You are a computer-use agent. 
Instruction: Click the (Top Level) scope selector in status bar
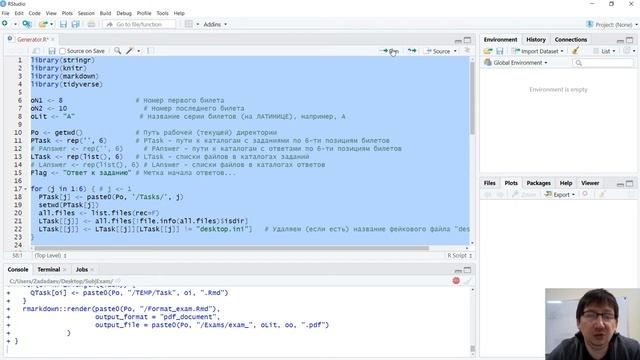[50, 256]
